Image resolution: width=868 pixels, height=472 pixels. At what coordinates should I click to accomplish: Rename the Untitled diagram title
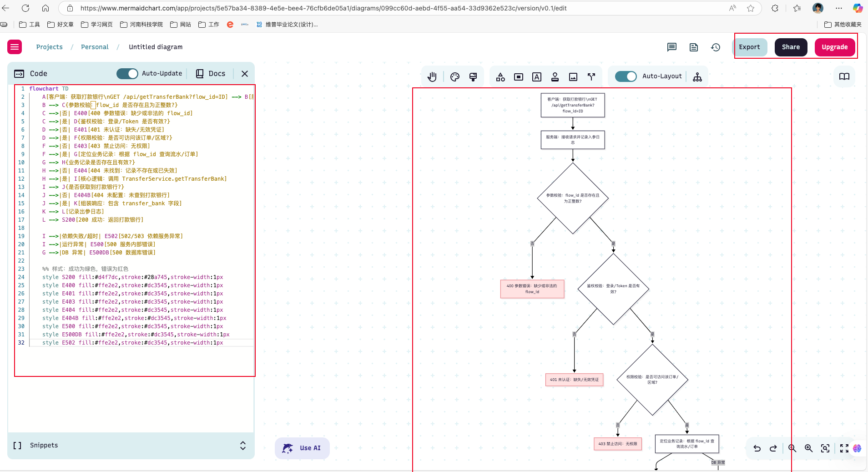(156, 47)
